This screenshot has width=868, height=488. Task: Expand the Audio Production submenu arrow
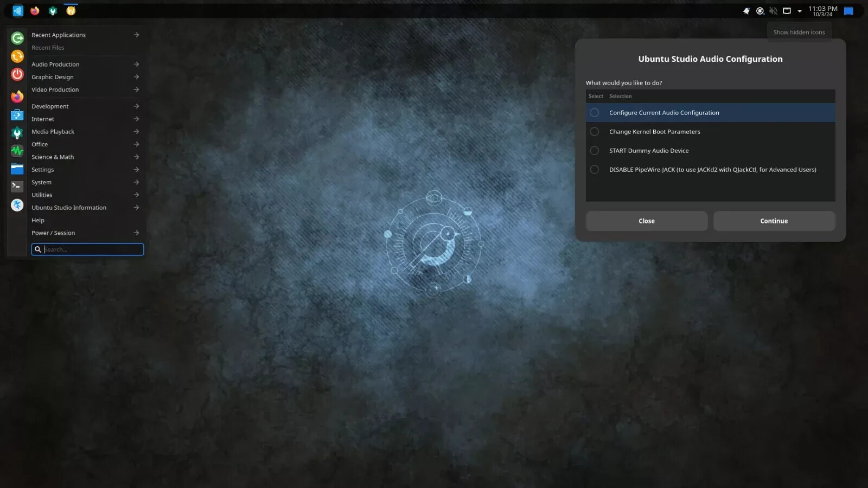pos(136,64)
